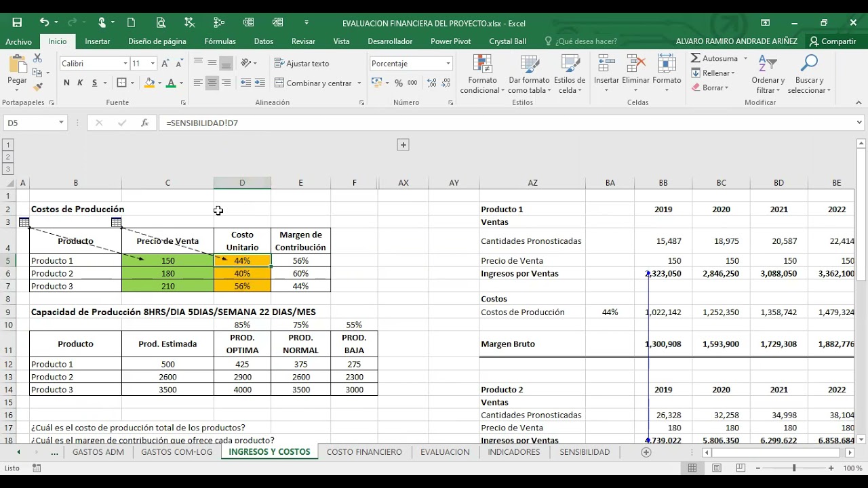Open the Borders icon in Fuente group
868x488 pixels.
(x=121, y=83)
